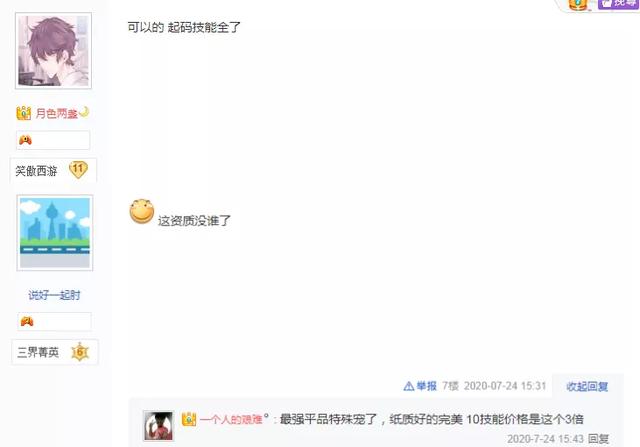Screen dimensions: 640x447
Task: Click the gamepad icon under 月色两盏
Action: click(x=25, y=140)
